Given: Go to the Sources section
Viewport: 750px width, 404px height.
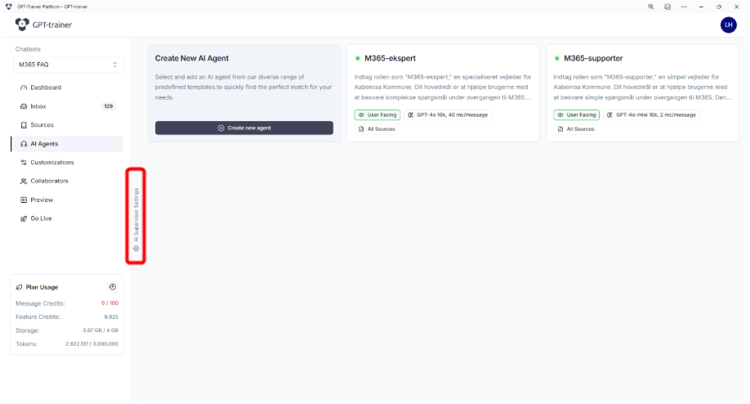Looking at the screenshot, I should tap(67, 125).
